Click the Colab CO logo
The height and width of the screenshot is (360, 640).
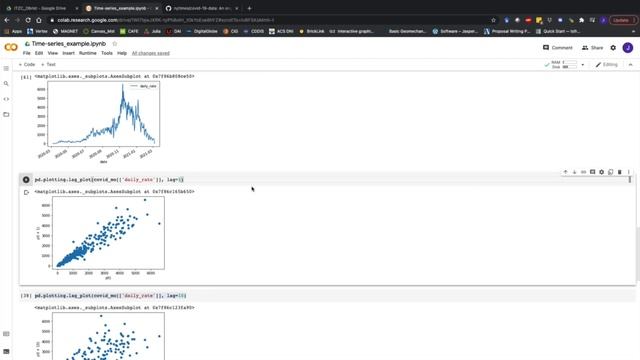tap(11, 47)
